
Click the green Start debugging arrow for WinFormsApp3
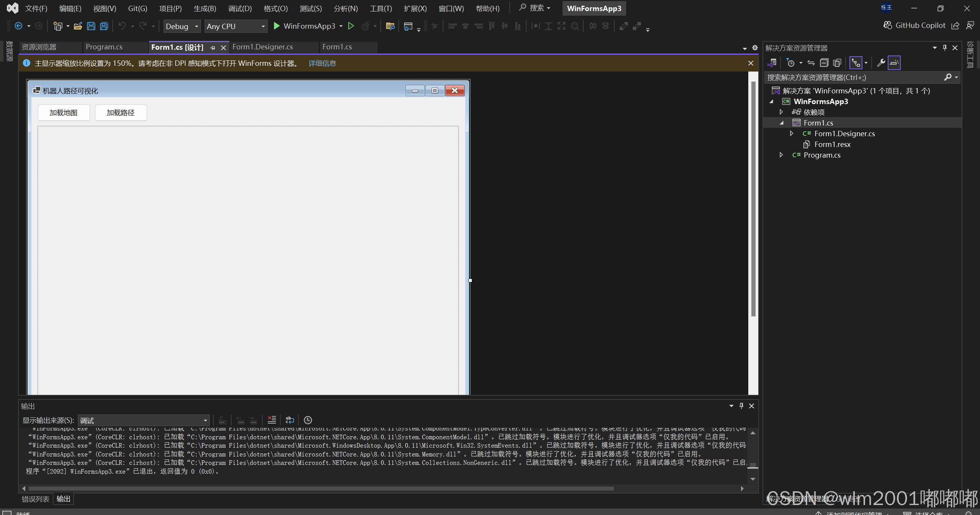(x=276, y=26)
